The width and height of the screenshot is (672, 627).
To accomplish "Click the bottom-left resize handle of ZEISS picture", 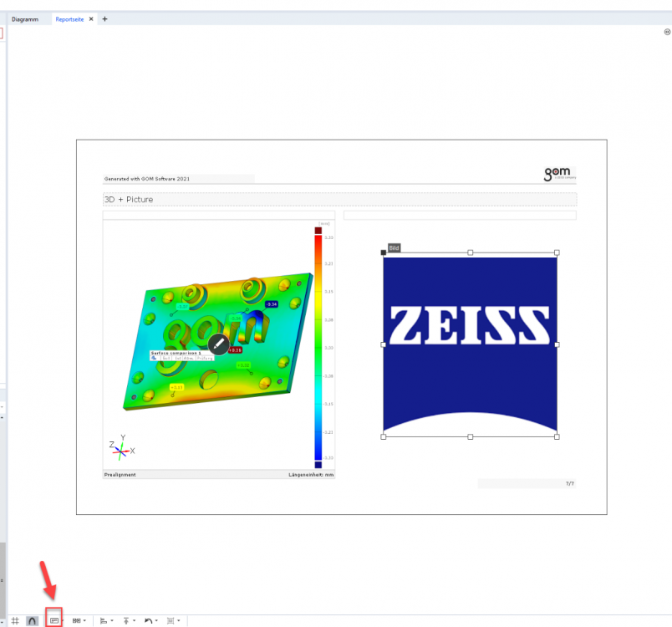I will [x=384, y=436].
